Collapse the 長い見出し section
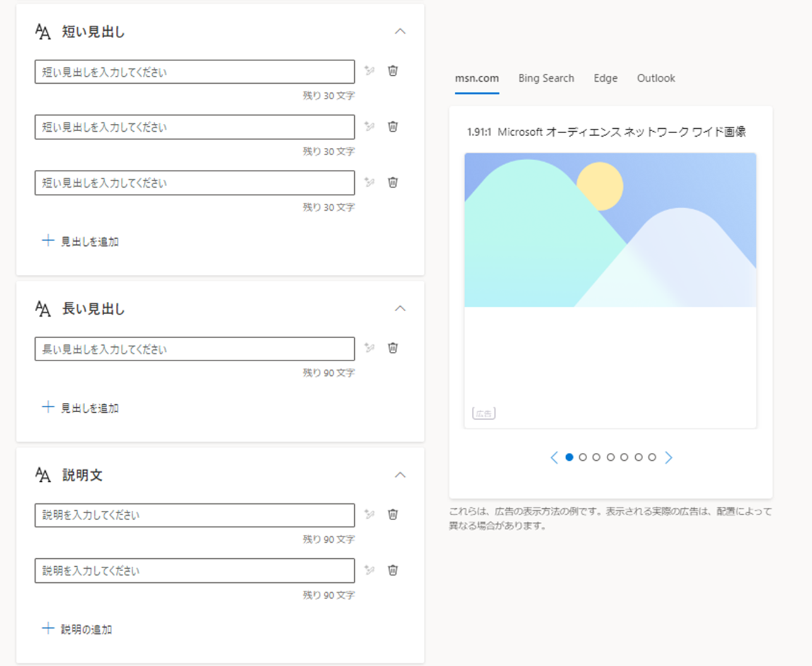Image resolution: width=812 pixels, height=666 pixels. point(400,309)
